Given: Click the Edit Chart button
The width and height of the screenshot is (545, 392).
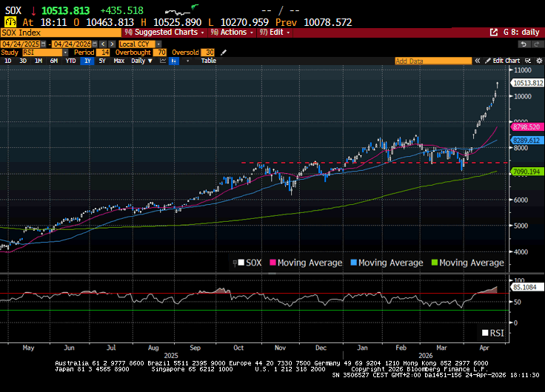Looking at the screenshot, I should pos(506,61).
